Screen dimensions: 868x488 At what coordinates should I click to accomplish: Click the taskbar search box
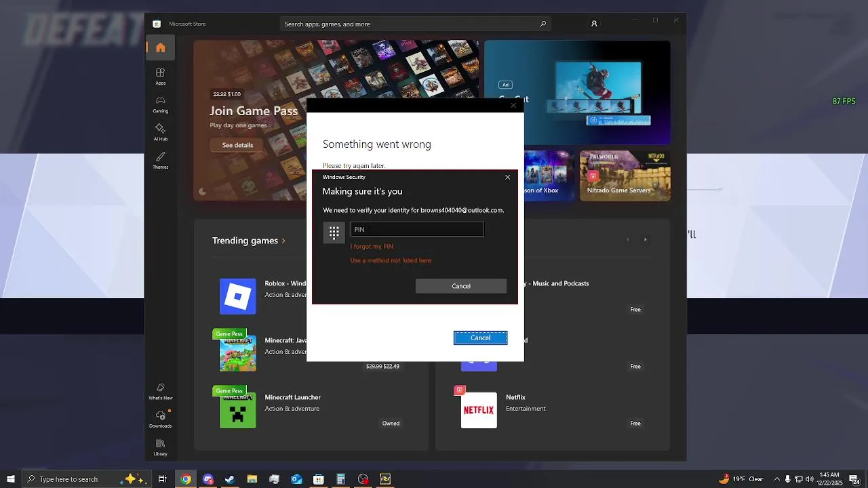click(x=88, y=479)
